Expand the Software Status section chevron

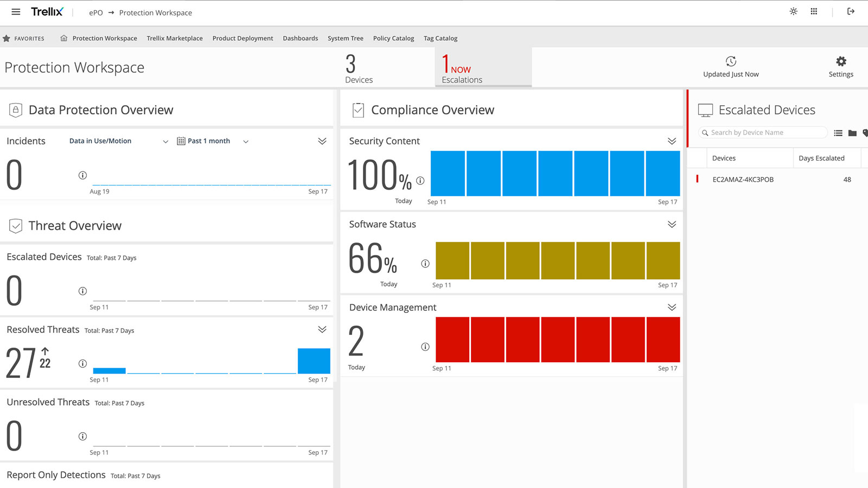[x=672, y=224]
